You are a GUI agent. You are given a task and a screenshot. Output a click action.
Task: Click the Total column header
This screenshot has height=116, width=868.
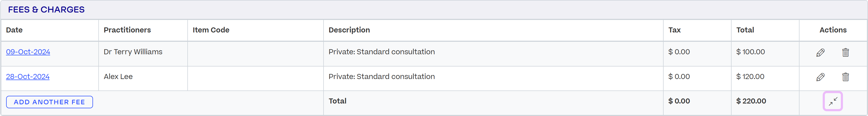point(745,30)
